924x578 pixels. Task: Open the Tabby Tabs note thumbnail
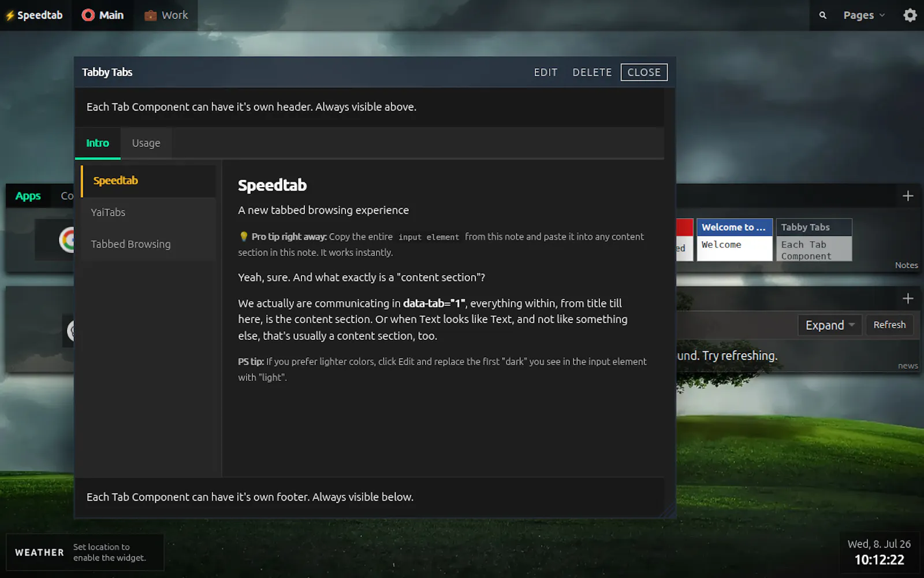(814, 239)
